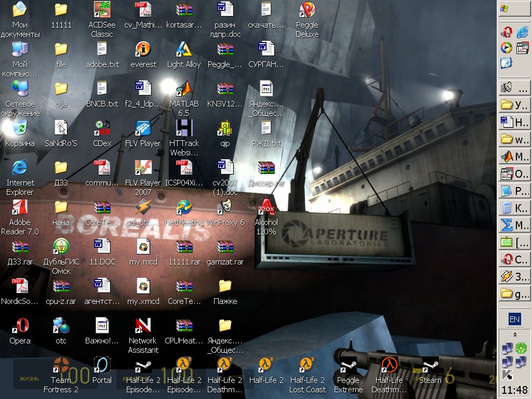
Task: Select the Half-Life 2 Lost Coast icon
Action: coord(307,365)
